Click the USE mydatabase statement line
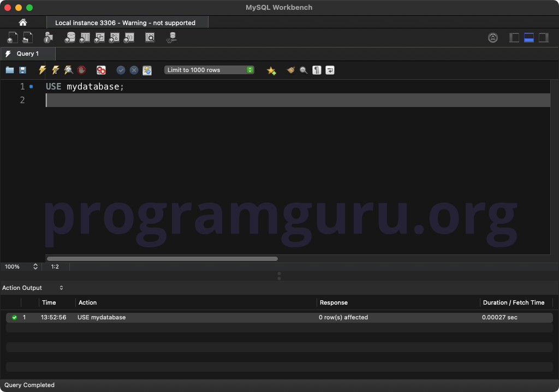 pos(85,86)
